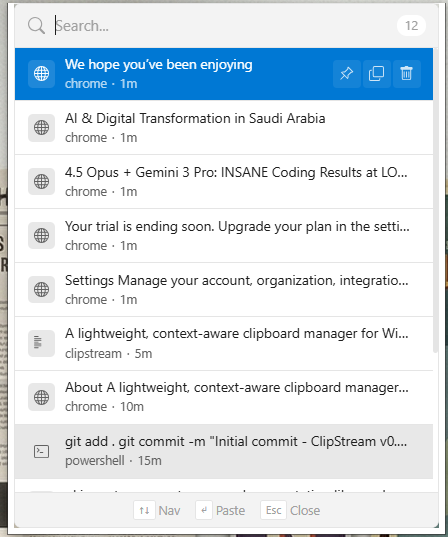Click the magnifying glass search icon

[x=36, y=26]
